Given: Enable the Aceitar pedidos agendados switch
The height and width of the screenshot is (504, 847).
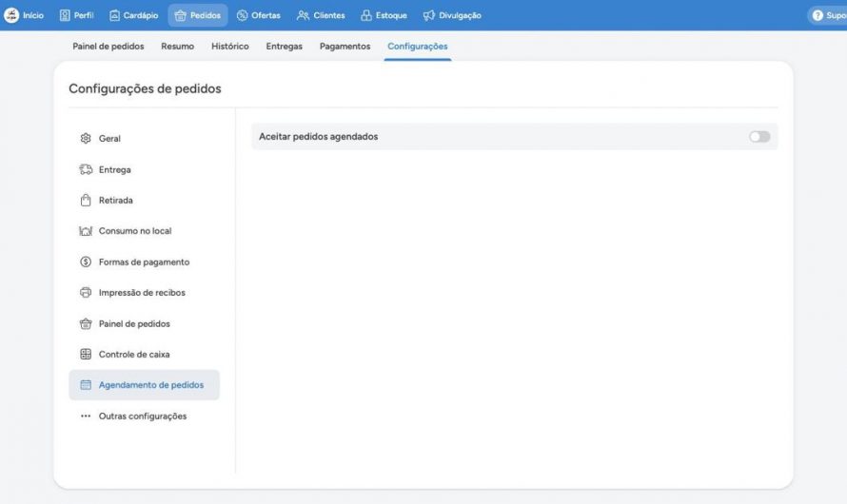Looking at the screenshot, I should click(x=758, y=137).
